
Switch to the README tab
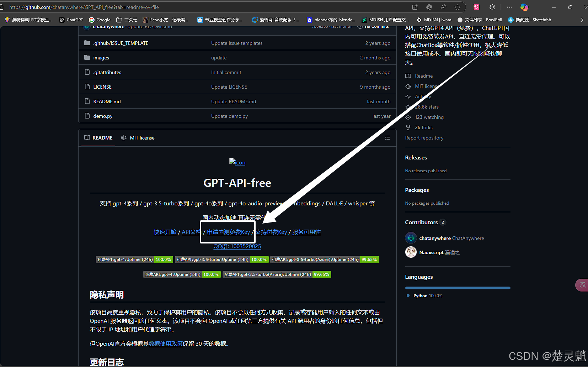pyautogui.click(x=98, y=138)
